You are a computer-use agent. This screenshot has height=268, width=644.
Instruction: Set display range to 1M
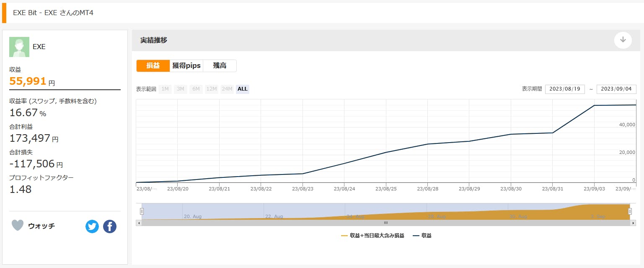[165, 89]
